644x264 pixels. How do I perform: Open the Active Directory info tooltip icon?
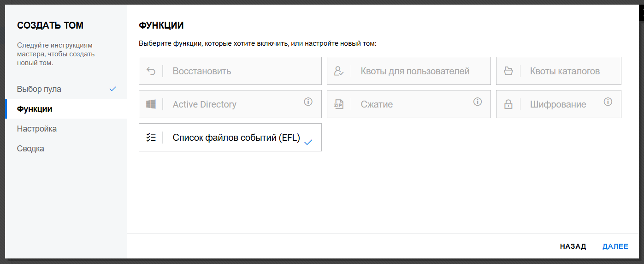(x=308, y=102)
